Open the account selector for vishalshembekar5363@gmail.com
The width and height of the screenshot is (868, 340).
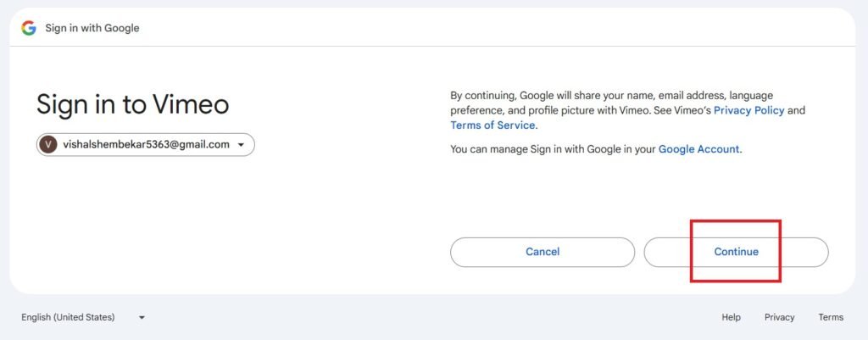click(x=146, y=144)
